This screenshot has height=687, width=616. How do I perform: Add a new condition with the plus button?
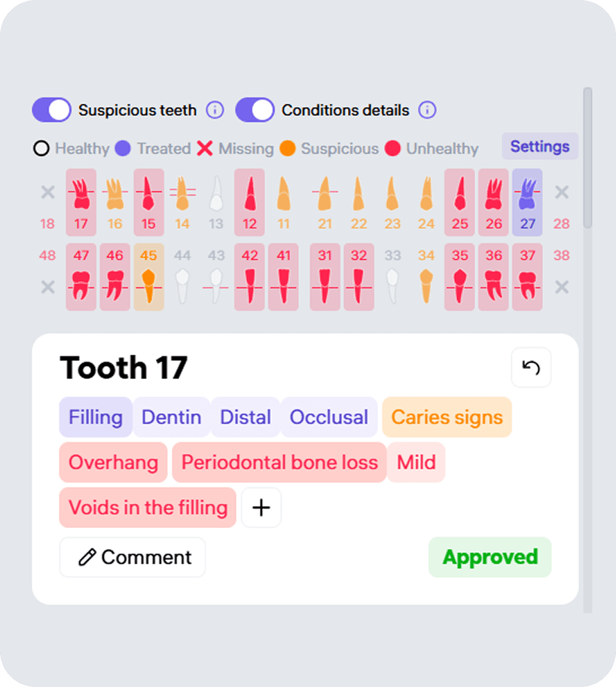pos(261,508)
